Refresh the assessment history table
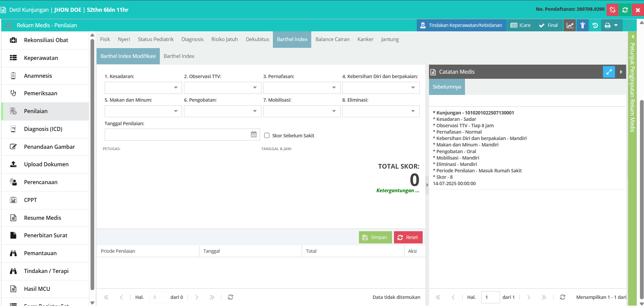 pyautogui.click(x=230, y=297)
